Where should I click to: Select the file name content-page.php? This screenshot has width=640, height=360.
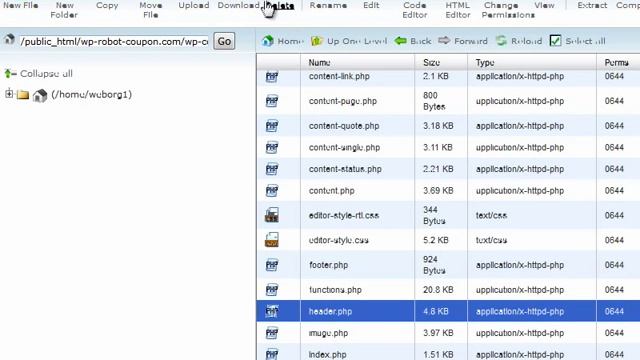pyautogui.click(x=343, y=101)
